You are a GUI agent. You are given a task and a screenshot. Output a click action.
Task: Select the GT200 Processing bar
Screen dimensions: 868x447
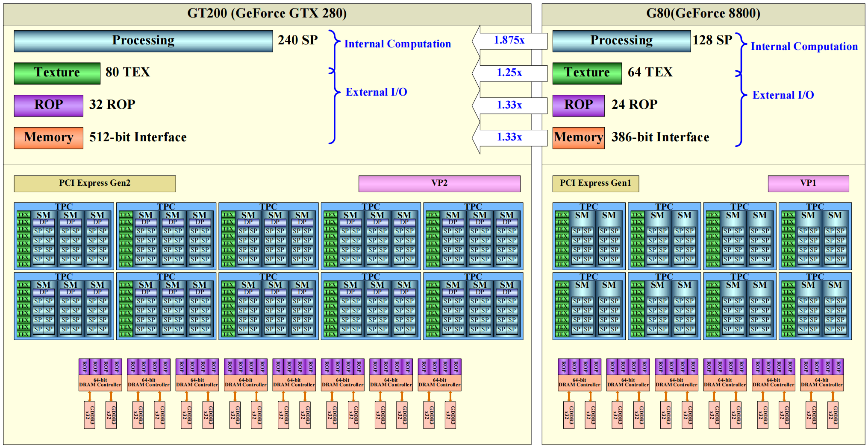pos(143,41)
